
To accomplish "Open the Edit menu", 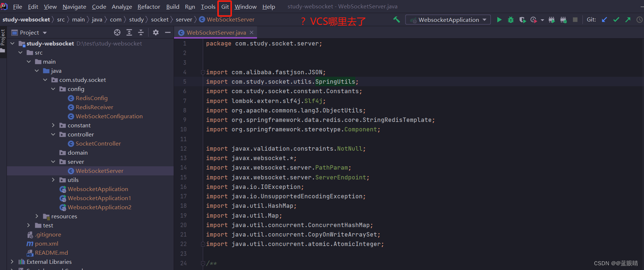I will (x=33, y=7).
